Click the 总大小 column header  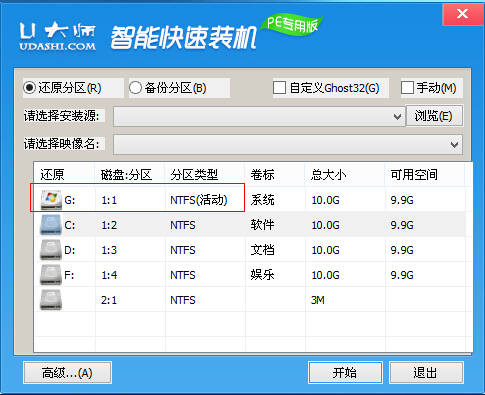(329, 175)
